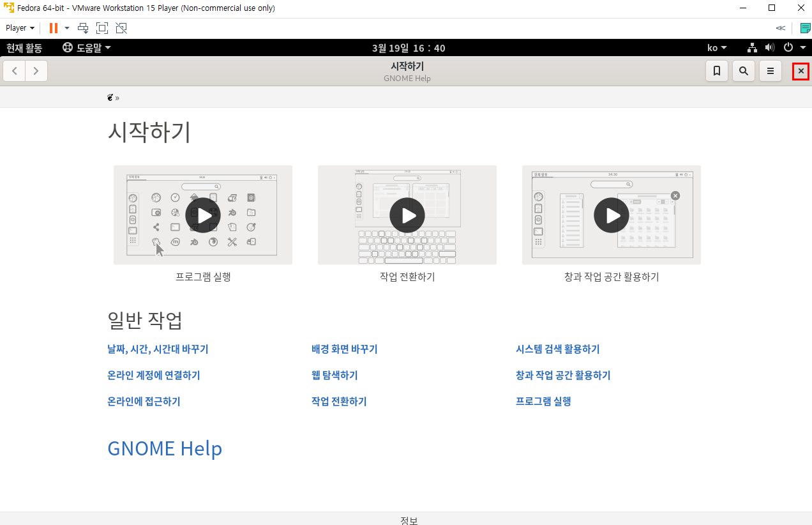Click the power icon in top bar
This screenshot has height=525, width=812.
[788, 48]
